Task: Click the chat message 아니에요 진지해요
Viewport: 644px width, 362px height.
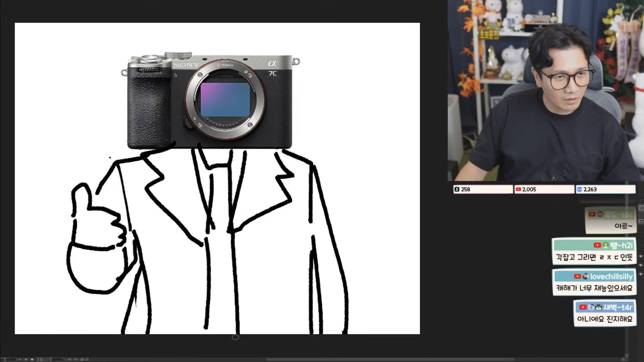Action: pyautogui.click(x=605, y=319)
